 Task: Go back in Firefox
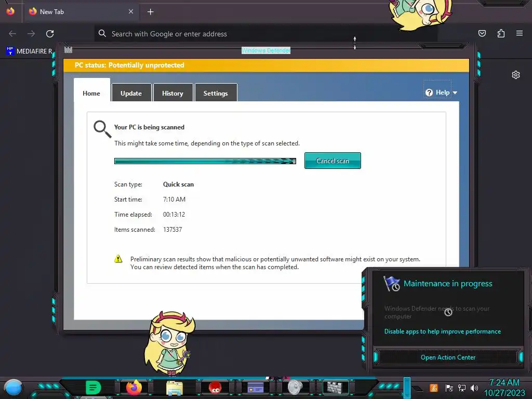(x=12, y=34)
